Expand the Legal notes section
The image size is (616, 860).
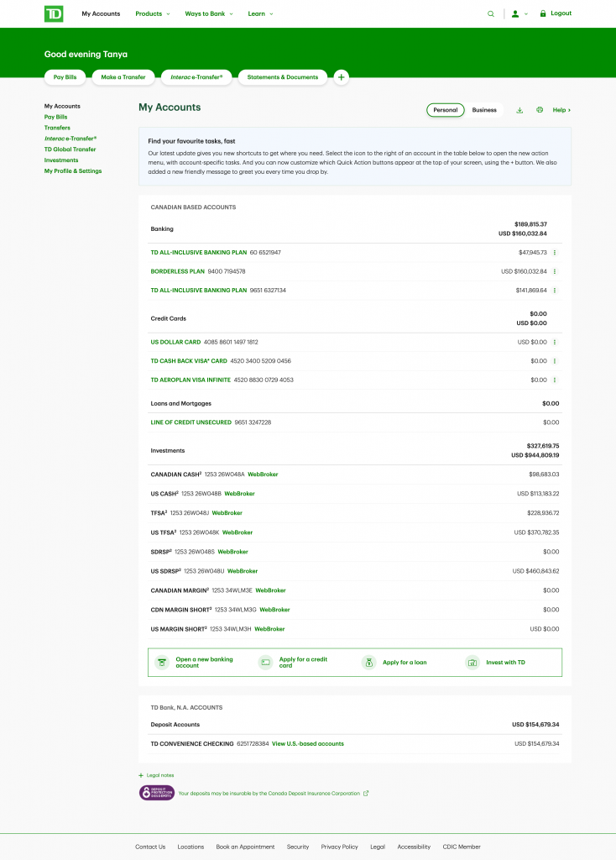pos(157,775)
